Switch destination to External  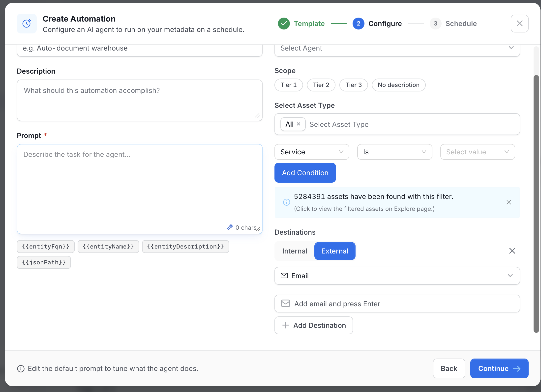(335, 251)
